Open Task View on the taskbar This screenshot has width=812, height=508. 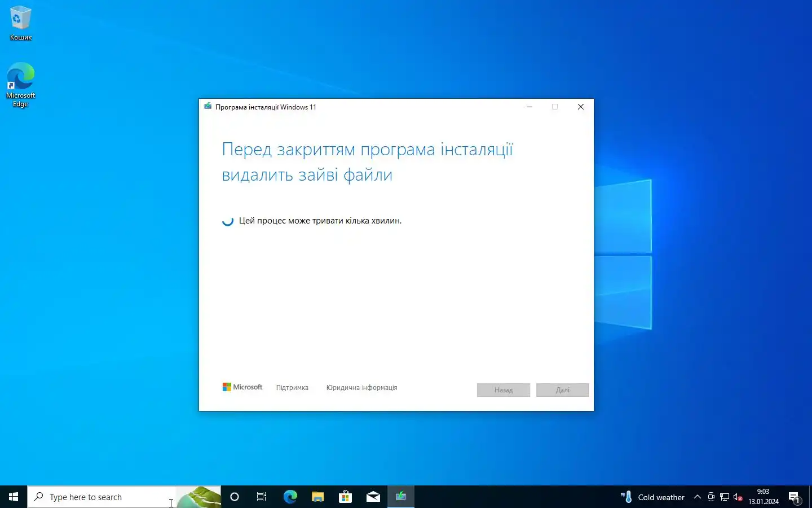[262, 497]
